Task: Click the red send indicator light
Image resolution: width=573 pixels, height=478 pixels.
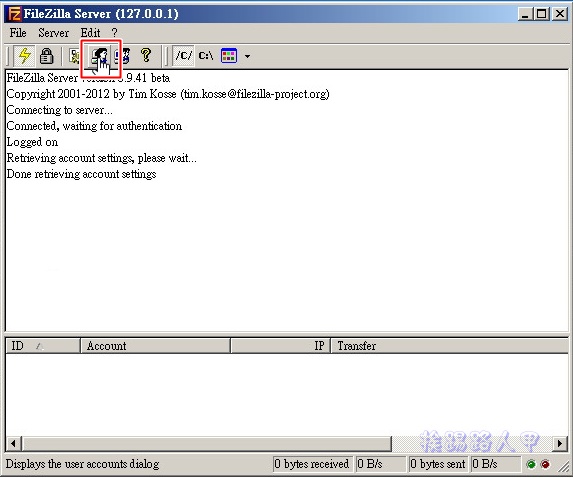Action: [545, 464]
